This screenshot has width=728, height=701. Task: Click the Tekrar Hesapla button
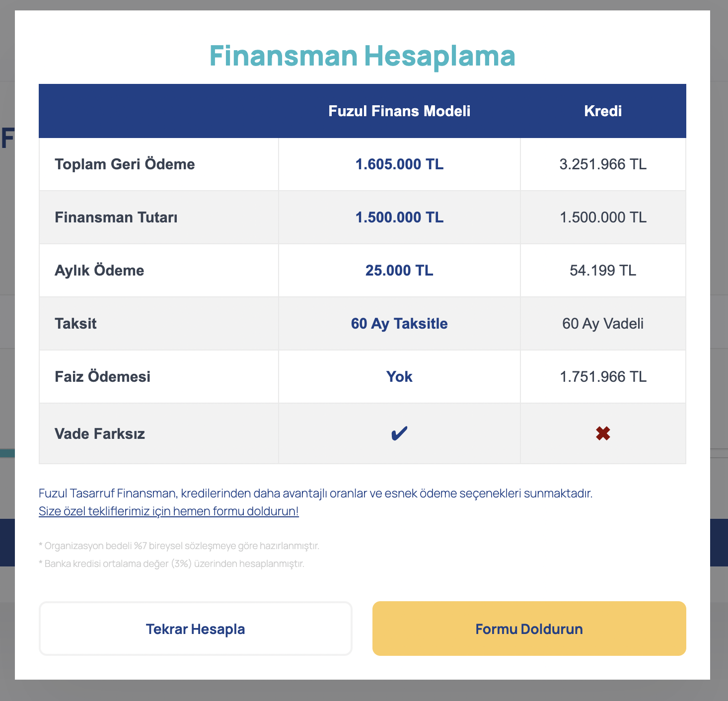[x=196, y=629]
